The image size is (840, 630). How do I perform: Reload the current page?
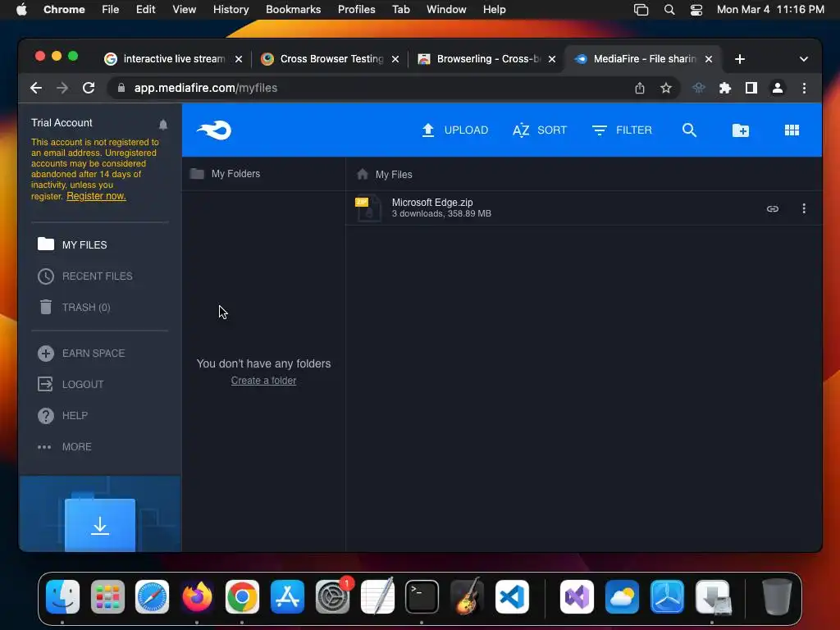click(x=89, y=88)
